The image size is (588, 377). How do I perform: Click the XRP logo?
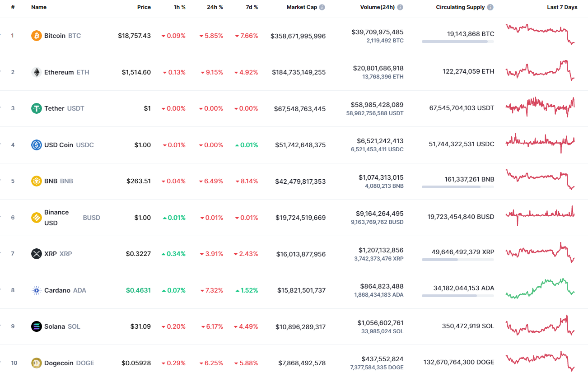coord(35,253)
